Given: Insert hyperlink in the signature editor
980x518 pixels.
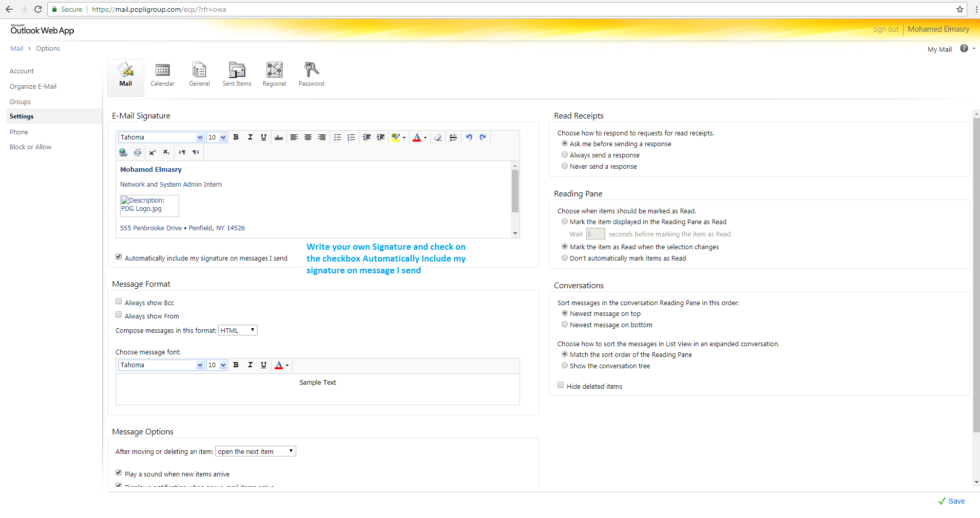Looking at the screenshot, I should [123, 152].
